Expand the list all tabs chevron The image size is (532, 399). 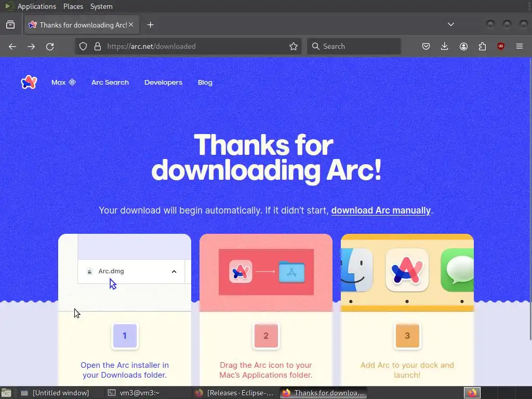[451, 24]
